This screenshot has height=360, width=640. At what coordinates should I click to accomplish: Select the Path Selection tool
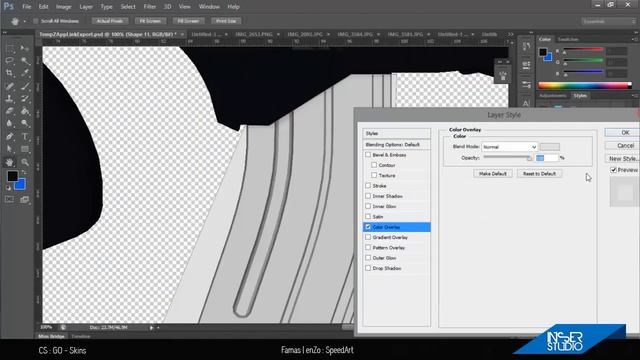(9, 149)
